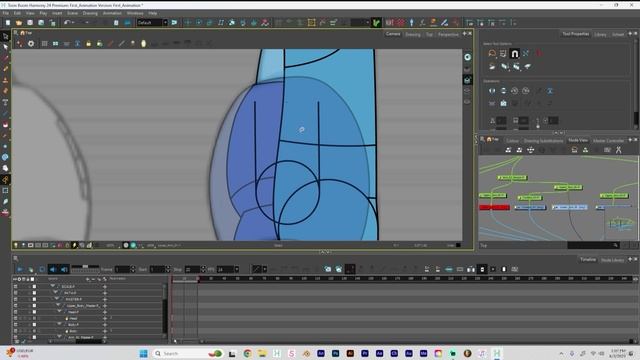The height and width of the screenshot is (360, 640).
Task: Click the lasso selection mode icon
Action: [x=492, y=53]
